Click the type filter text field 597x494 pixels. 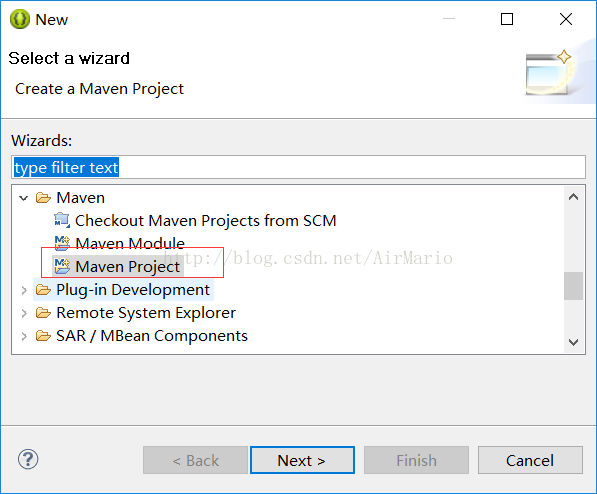coord(298,167)
